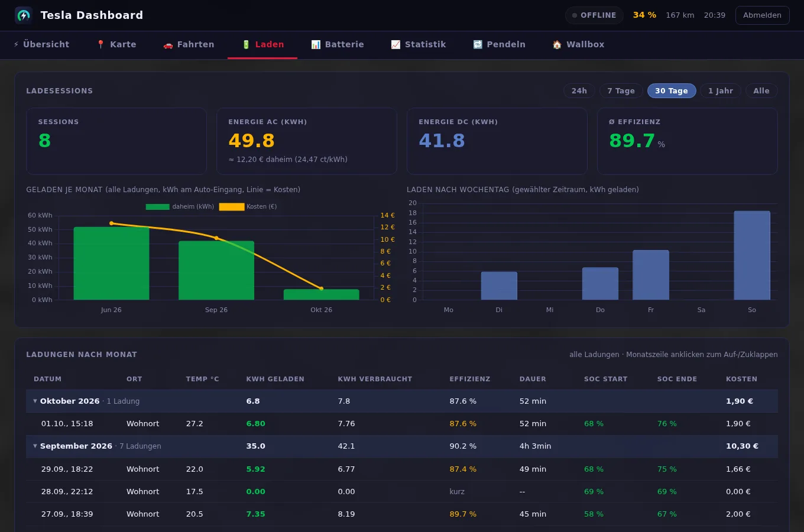Click the Tesla Dashboard logo icon
This screenshot has width=804, height=532.
point(23,15)
